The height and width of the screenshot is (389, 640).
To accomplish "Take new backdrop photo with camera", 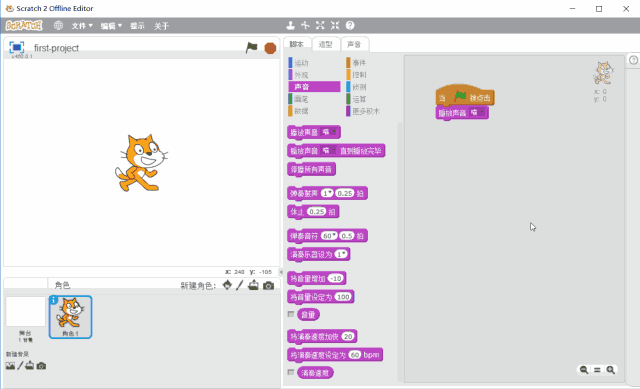I will [41, 366].
